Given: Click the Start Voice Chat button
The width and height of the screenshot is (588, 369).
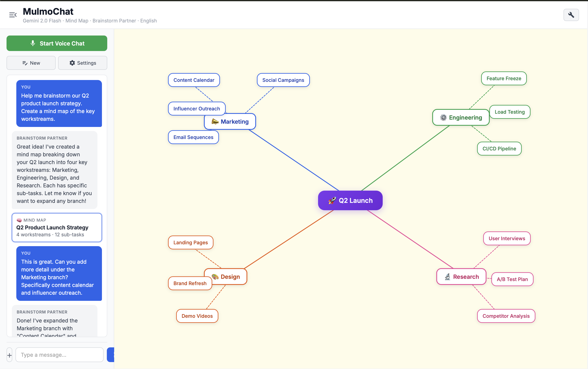Looking at the screenshot, I should (57, 43).
